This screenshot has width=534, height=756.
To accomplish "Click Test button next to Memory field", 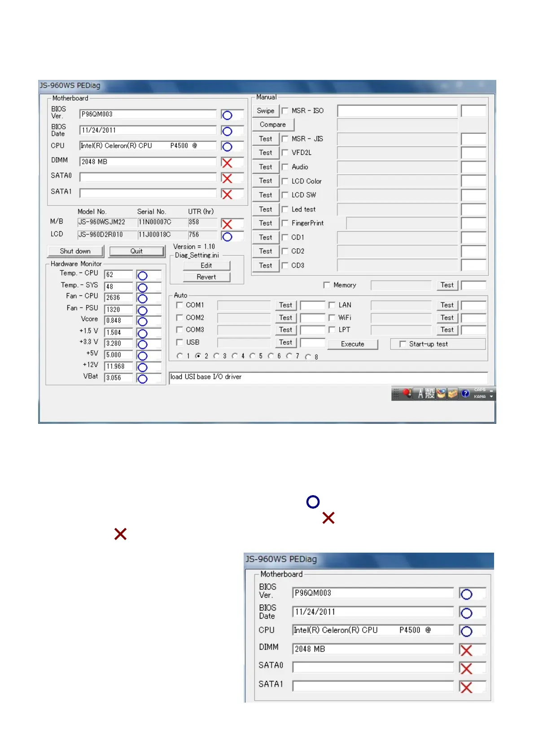I will 447,285.
